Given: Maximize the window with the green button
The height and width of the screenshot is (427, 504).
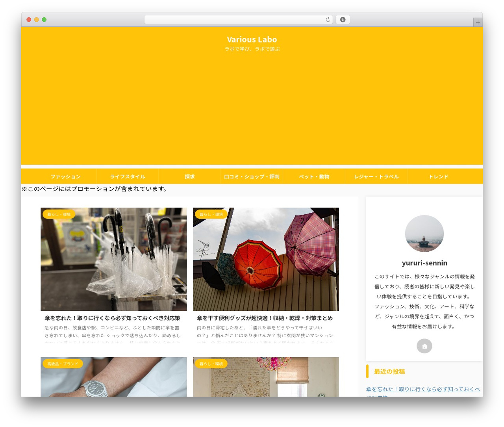Looking at the screenshot, I should (44, 20).
